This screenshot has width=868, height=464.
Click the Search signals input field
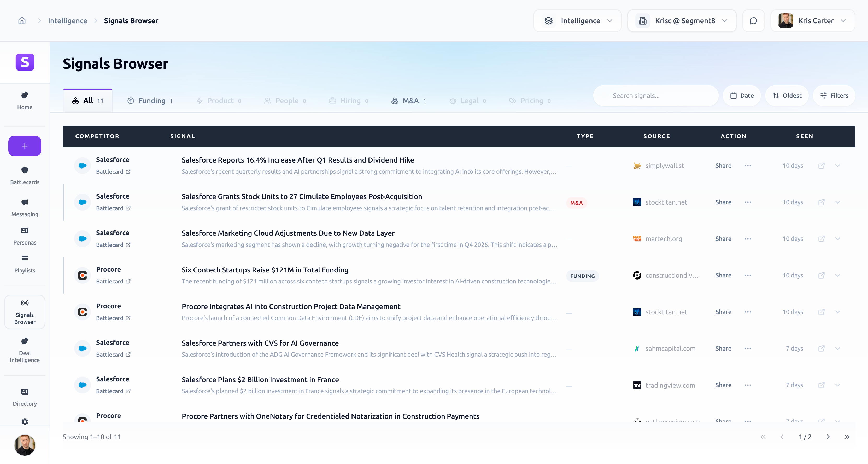(656, 96)
